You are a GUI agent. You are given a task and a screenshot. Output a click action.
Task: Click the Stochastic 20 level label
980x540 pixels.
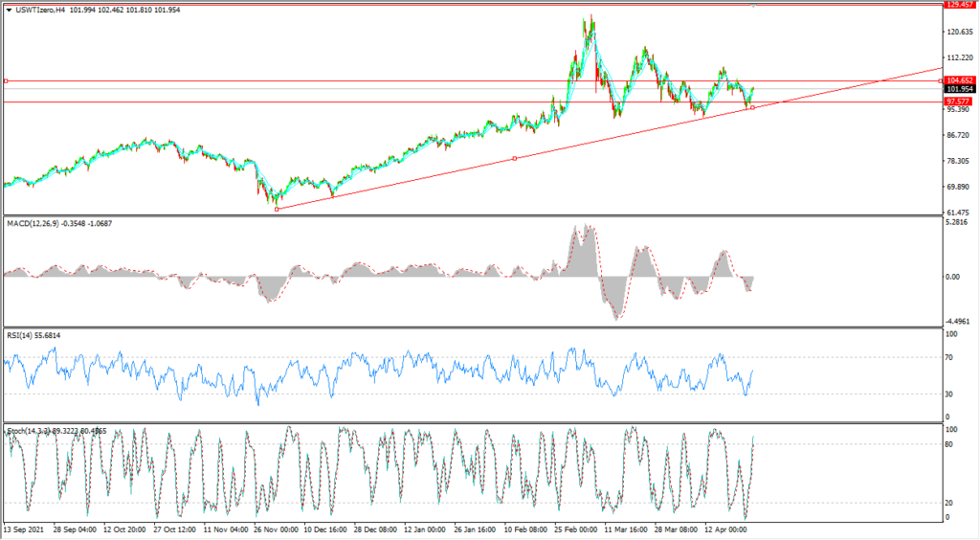pyautogui.click(x=950, y=503)
